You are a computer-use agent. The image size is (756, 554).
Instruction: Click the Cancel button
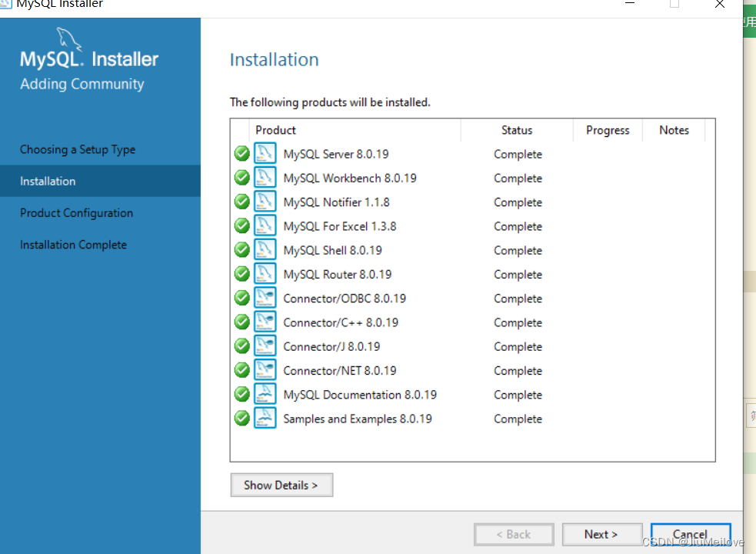pos(691,534)
